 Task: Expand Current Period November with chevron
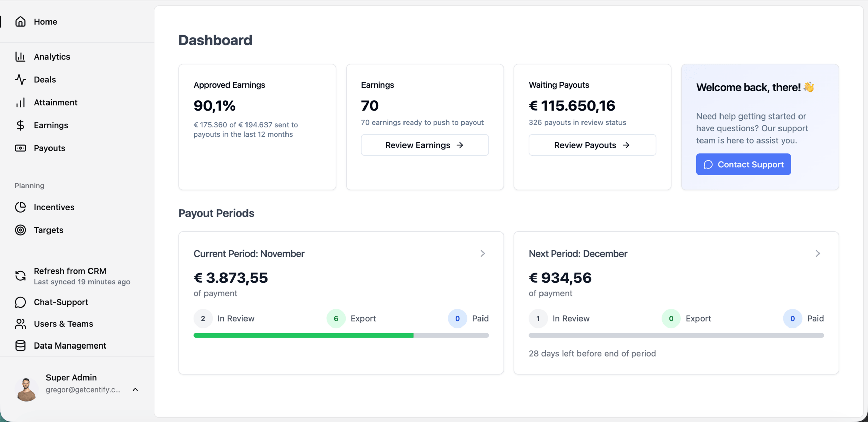pyautogui.click(x=482, y=254)
